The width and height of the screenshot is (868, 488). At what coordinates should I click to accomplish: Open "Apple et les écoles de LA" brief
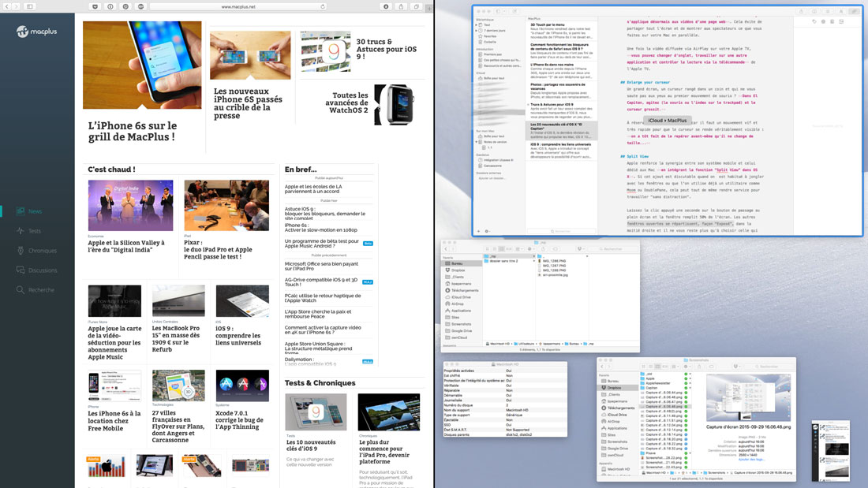click(313, 188)
